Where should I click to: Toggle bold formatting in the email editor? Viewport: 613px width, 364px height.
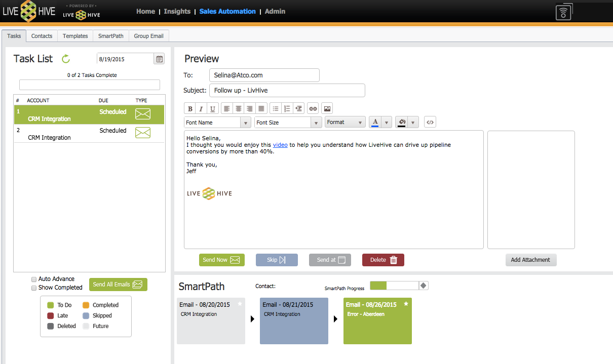coord(189,108)
